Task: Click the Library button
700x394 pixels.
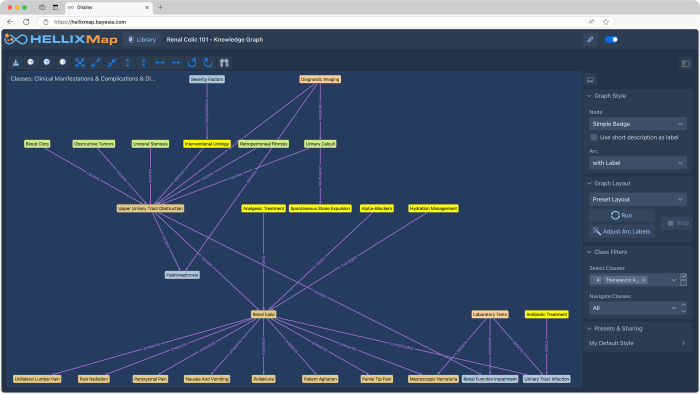Action: (x=142, y=39)
